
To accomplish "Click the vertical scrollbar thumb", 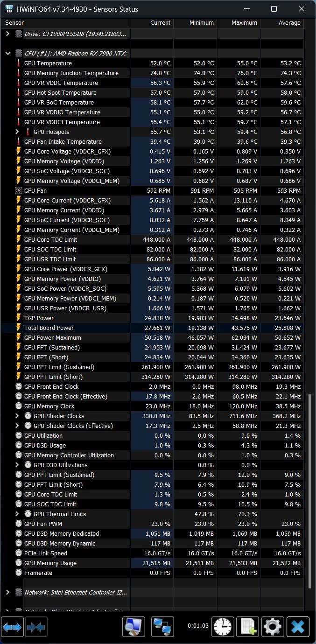I will pyautogui.click(x=309, y=490).
